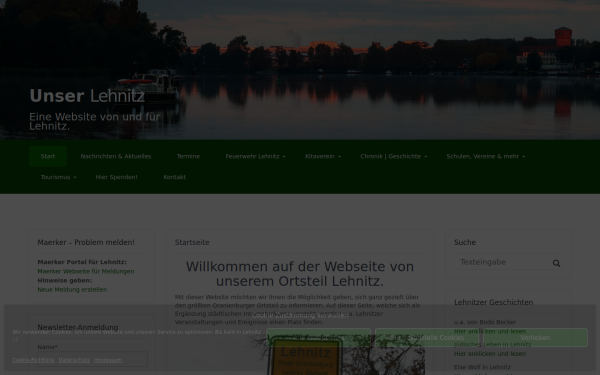The image size is (600, 375).
Task: Click Hier anklicken und lesen under Bodo Becker
Action: [490, 331]
